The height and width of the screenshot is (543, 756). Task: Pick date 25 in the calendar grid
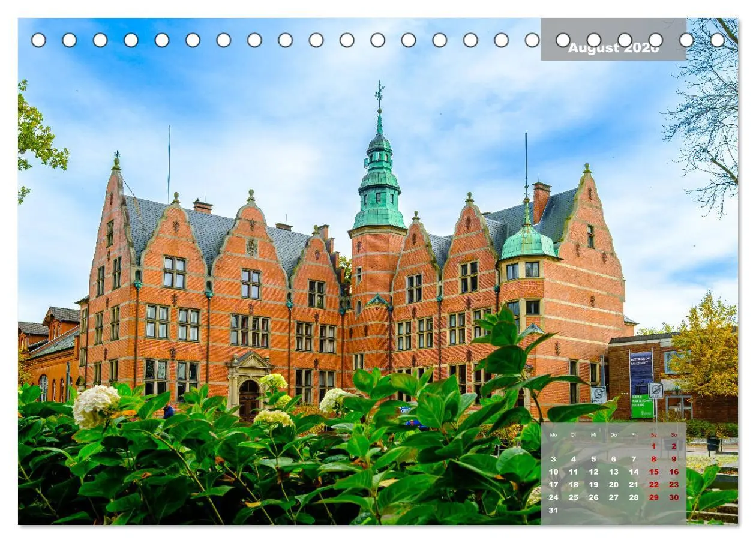point(574,497)
